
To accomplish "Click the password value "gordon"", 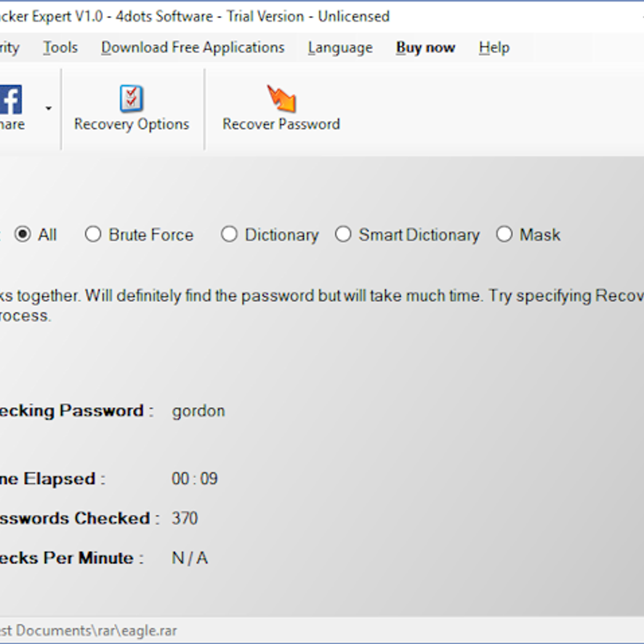I will tap(199, 412).
